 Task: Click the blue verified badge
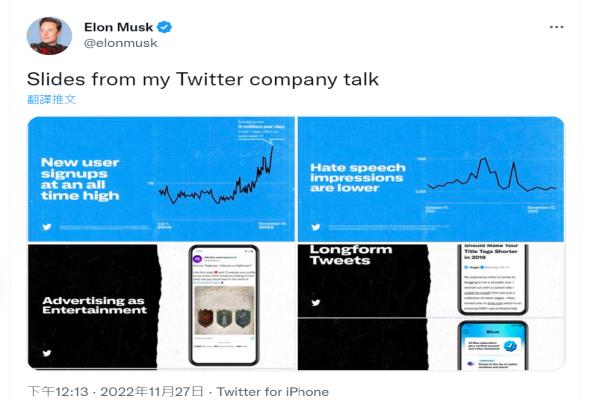point(165,27)
